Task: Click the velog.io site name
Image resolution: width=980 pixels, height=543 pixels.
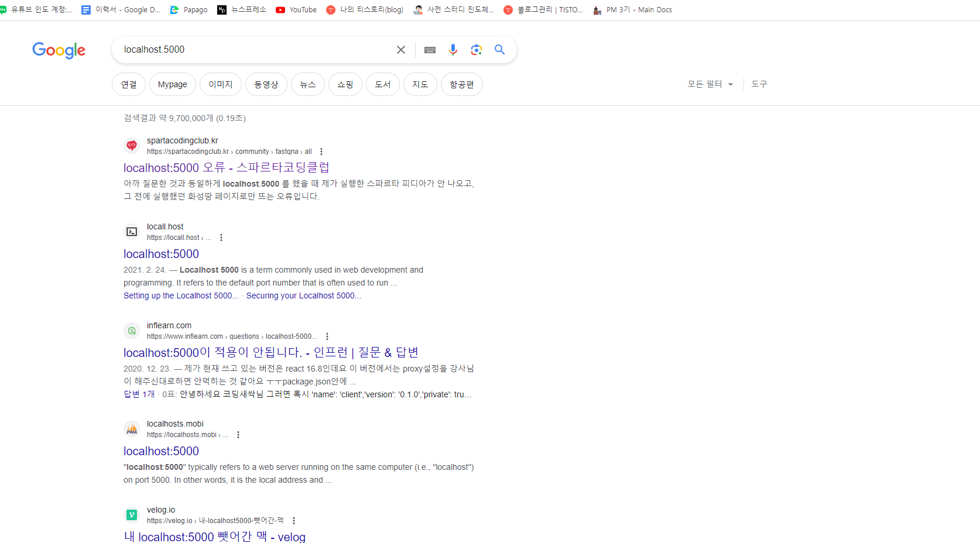Action: tap(161, 510)
